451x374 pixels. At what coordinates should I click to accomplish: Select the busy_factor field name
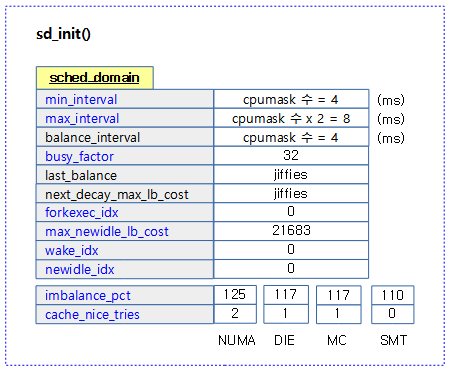coord(79,157)
